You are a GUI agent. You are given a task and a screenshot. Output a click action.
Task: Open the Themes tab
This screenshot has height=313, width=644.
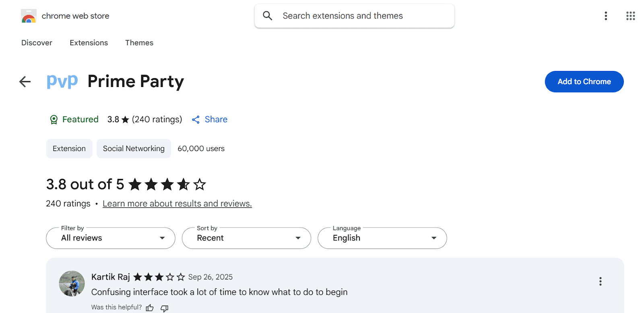tap(139, 43)
